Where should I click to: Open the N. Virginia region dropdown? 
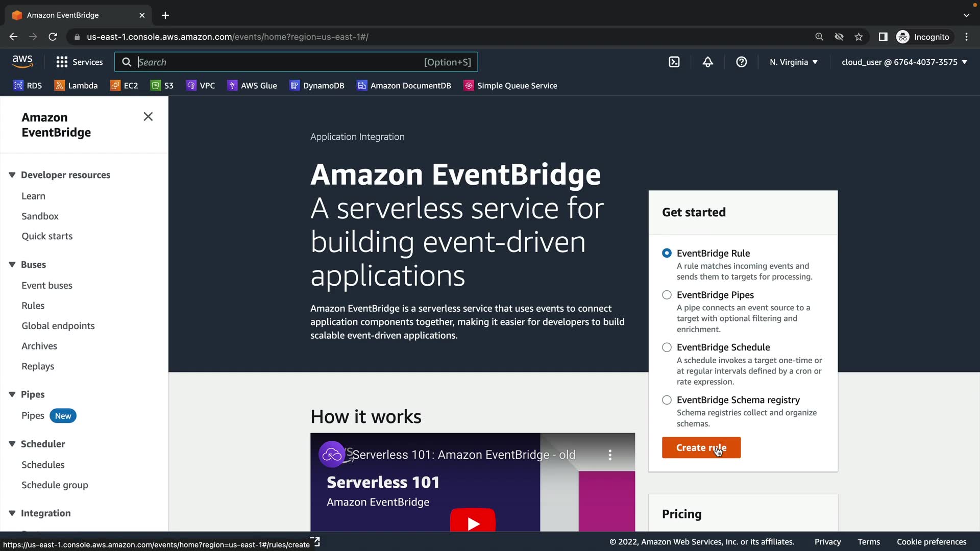click(793, 62)
